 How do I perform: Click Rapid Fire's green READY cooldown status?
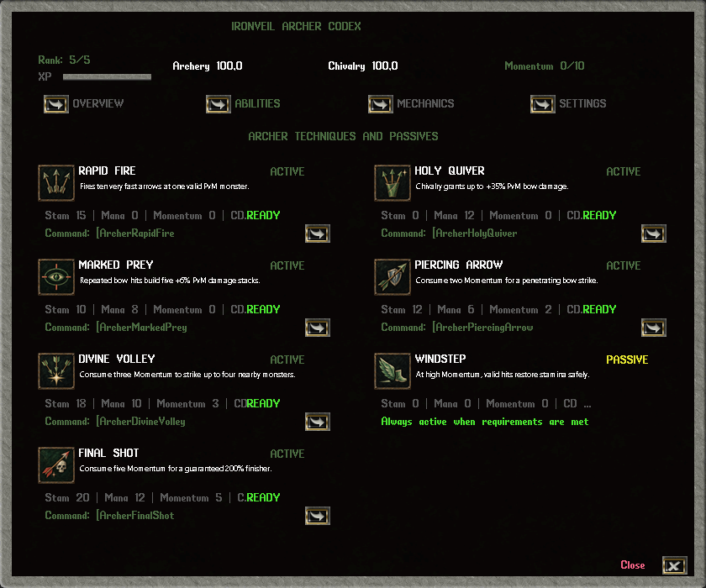point(263,216)
